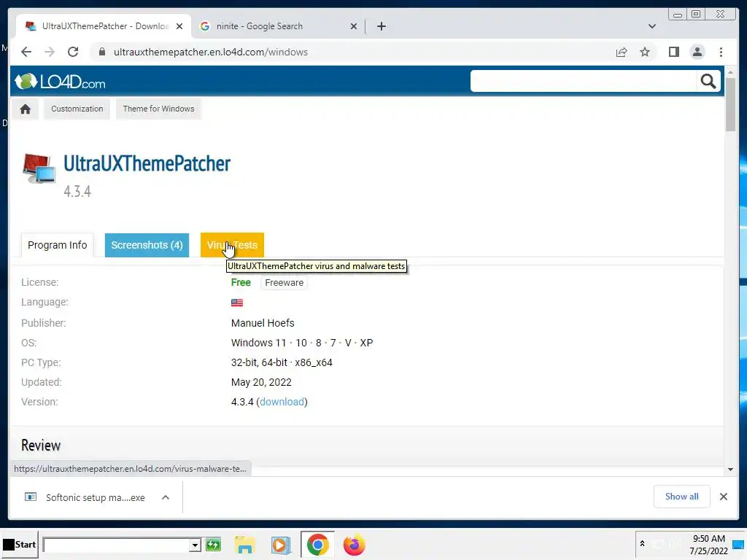Click the taskbar address input field
This screenshot has width=747, height=560.
pyautogui.click(x=116, y=545)
